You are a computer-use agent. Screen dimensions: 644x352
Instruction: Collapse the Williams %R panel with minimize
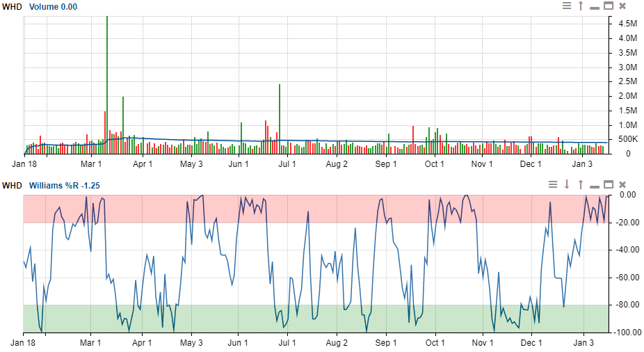595,184
